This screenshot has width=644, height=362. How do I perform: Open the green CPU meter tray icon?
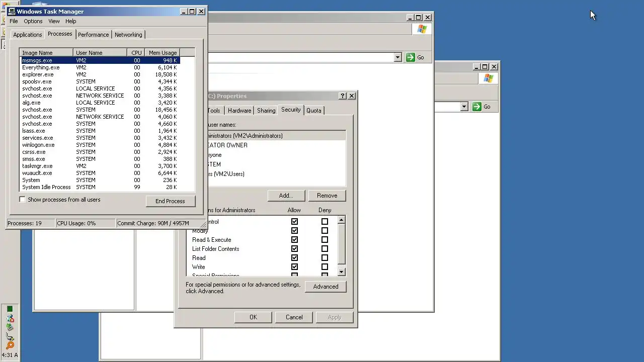tap(10, 309)
